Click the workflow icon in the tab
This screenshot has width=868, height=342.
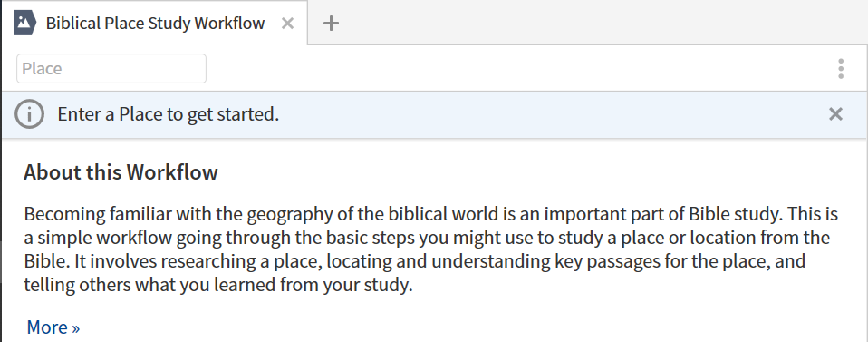(24, 24)
